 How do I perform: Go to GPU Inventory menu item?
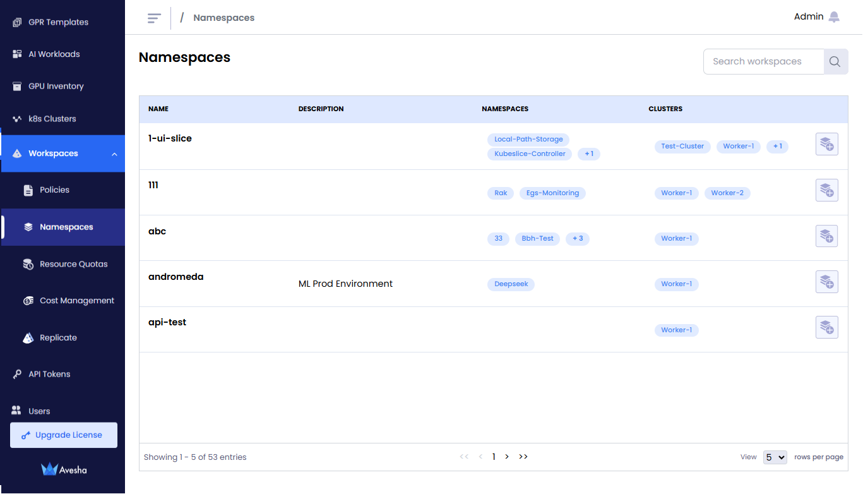(x=56, y=87)
